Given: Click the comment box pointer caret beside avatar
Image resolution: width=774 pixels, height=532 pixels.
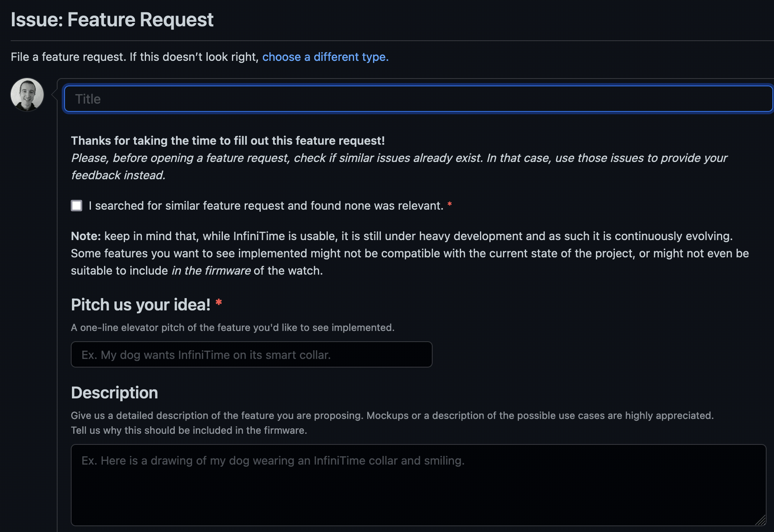Looking at the screenshot, I should coord(54,95).
